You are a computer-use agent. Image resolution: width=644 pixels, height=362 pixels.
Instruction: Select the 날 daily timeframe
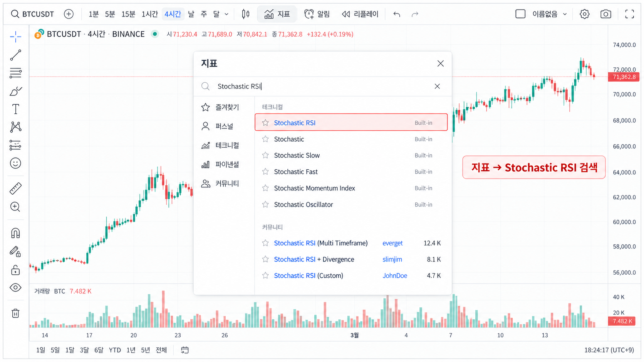click(191, 14)
